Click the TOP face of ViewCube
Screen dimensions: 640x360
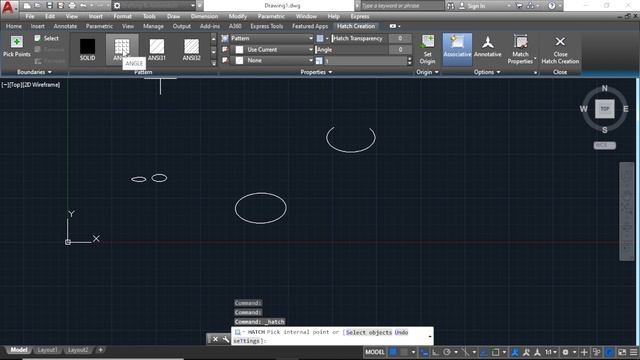coord(604,109)
